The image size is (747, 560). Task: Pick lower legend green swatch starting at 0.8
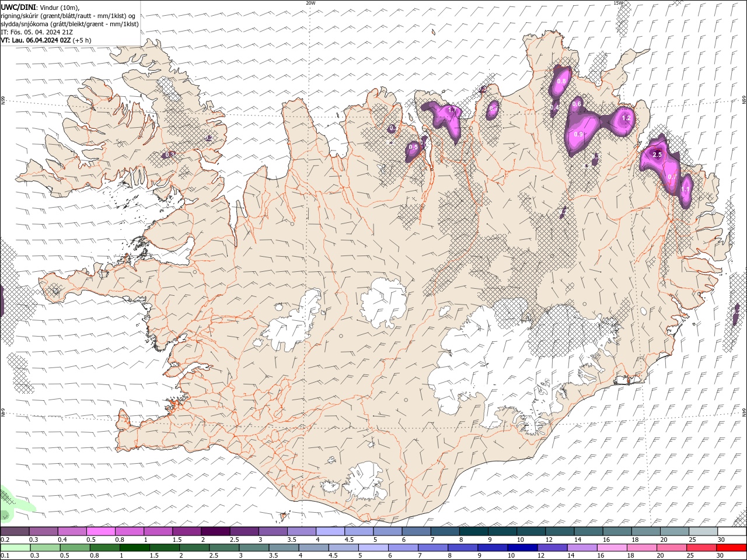(x=104, y=548)
